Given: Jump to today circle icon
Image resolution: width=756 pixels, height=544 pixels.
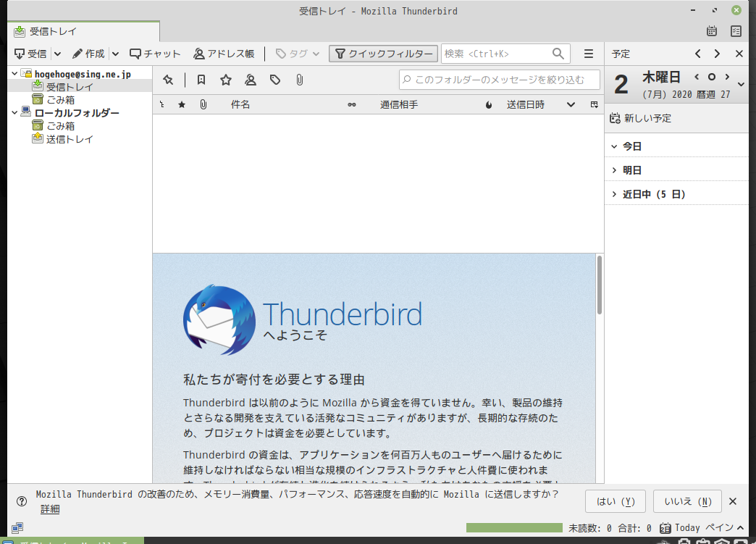Looking at the screenshot, I should coord(712,77).
